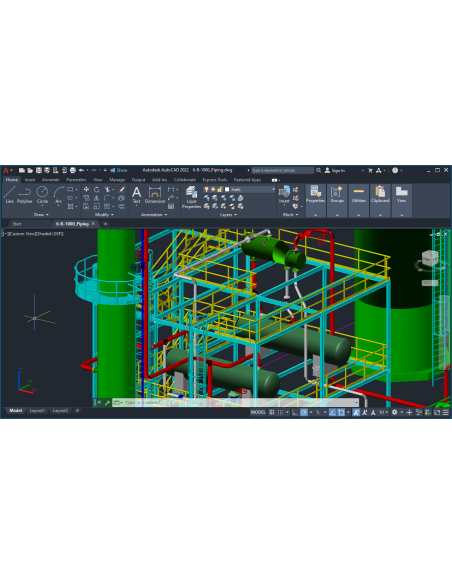Toggle grid display in status bar
This screenshot has width=452, height=584.
click(272, 412)
